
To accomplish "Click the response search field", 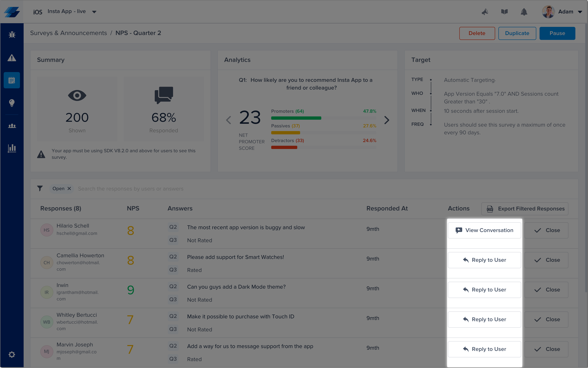I will tap(195, 189).
